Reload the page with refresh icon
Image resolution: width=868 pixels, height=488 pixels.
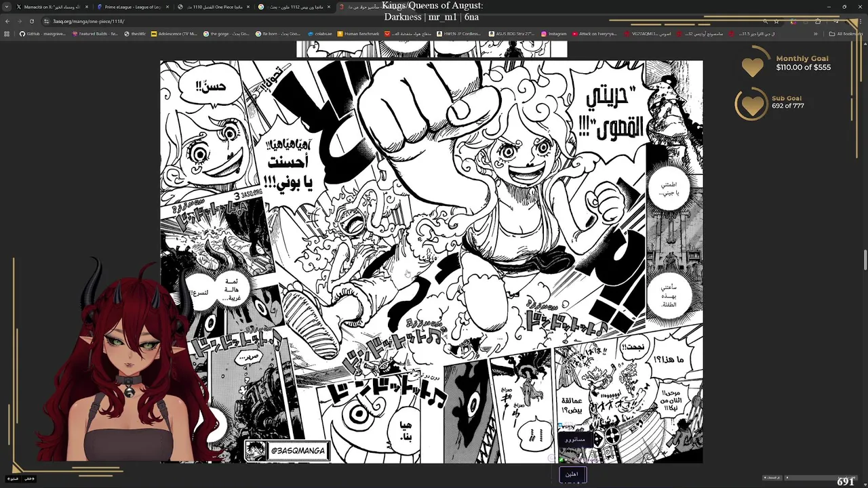point(31,21)
